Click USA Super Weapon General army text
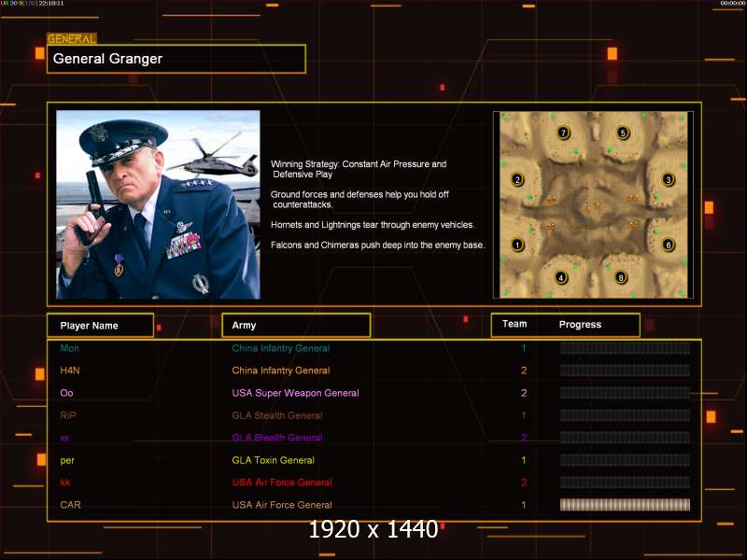The width and height of the screenshot is (747, 560). (295, 393)
